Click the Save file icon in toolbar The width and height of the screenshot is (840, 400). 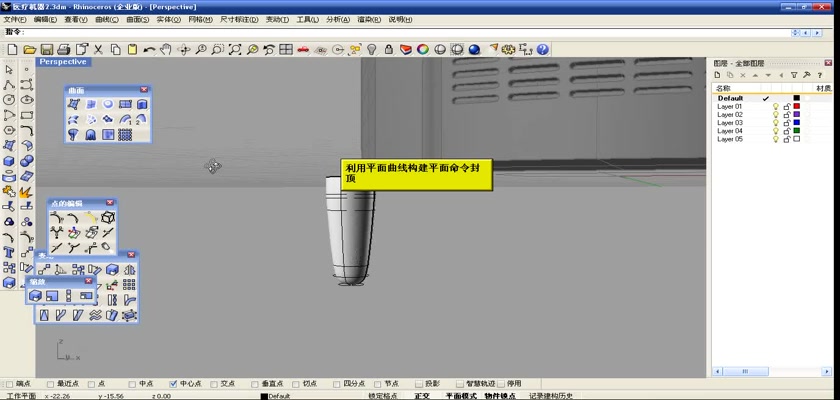[x=47, y=49]
